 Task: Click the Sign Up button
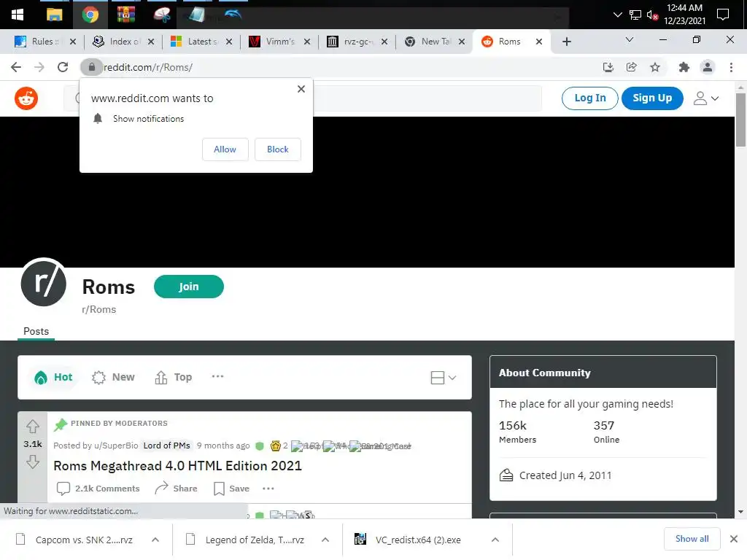click(652, 98)
